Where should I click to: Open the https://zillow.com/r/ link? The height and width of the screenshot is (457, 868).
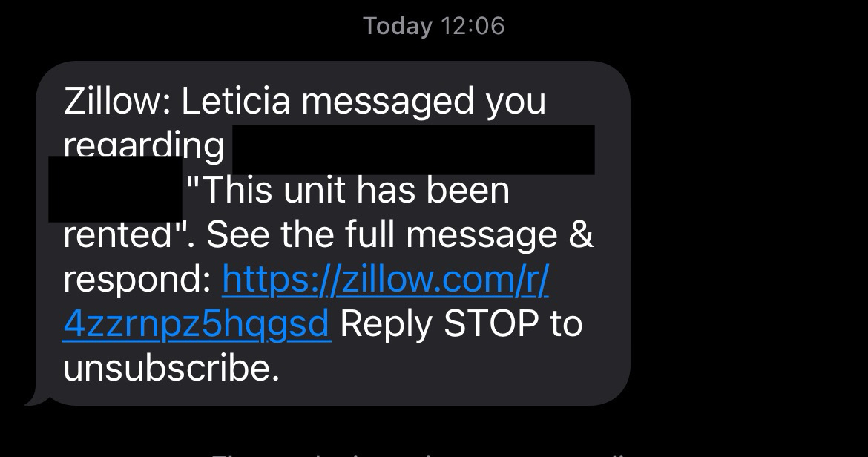pos(385,280)
